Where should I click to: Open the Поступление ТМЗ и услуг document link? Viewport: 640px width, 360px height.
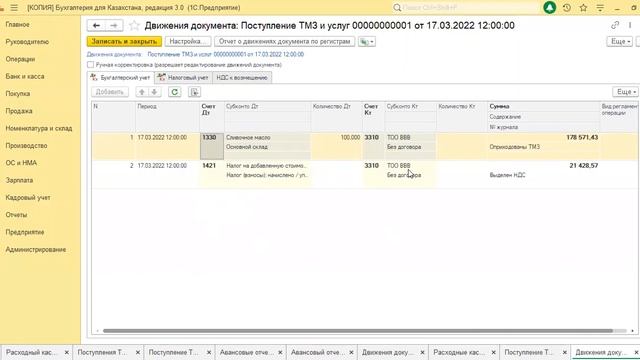225,54
